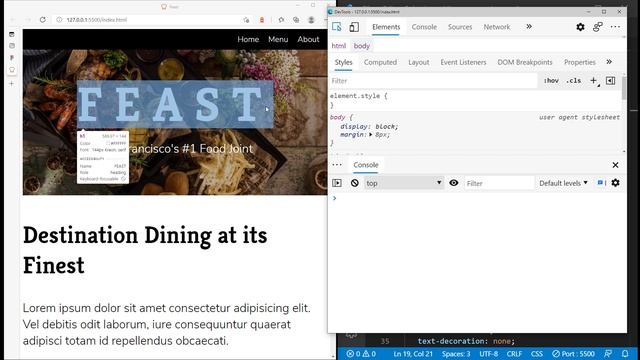Screen dimensions: 640x360
Task: Click the Ln 19, Col 21 indicator
Action: pyautogui.click(x=413, y=354)
